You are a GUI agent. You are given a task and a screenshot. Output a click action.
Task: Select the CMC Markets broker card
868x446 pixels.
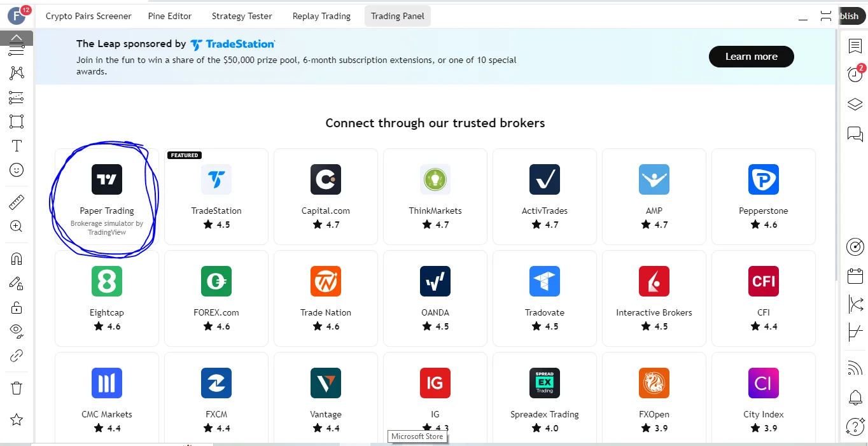pyautogui.click(x=107, y=398)
